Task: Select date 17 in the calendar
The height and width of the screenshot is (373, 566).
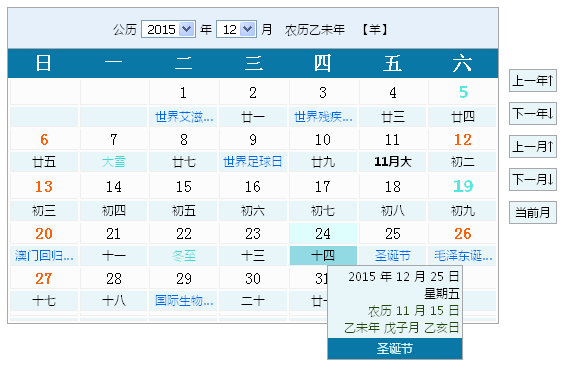Action: (x=323, y=187)
